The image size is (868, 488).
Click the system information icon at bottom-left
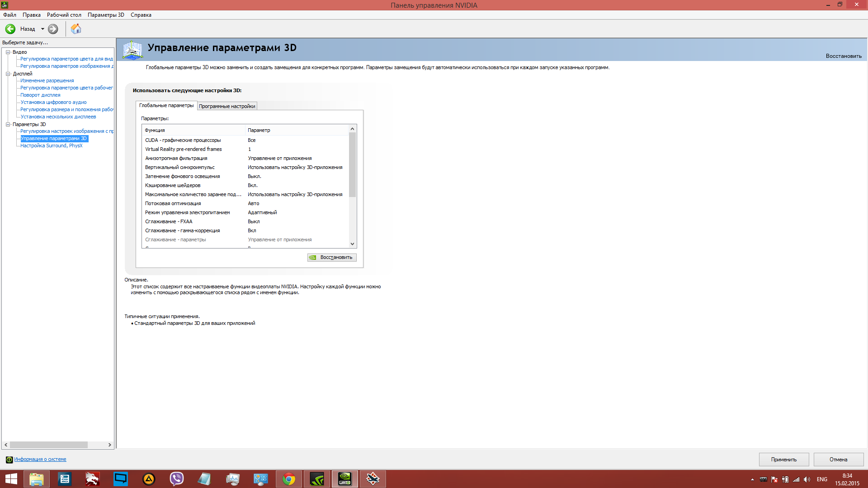coord(9,460)
